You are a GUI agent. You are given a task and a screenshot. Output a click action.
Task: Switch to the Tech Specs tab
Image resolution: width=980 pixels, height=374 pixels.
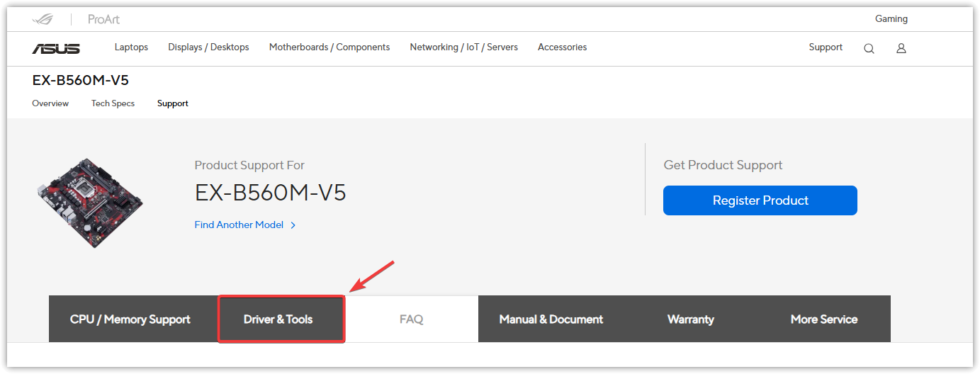pos(113,103)
